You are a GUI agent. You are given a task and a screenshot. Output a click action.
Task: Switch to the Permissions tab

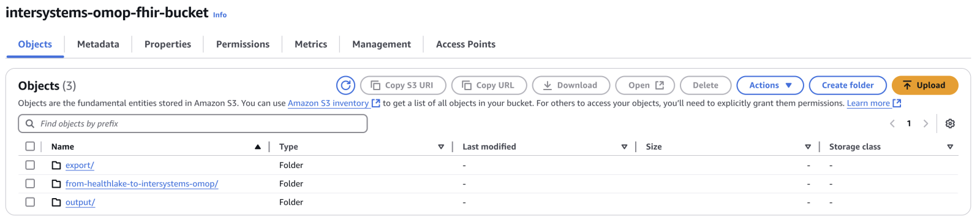[243, 44]
